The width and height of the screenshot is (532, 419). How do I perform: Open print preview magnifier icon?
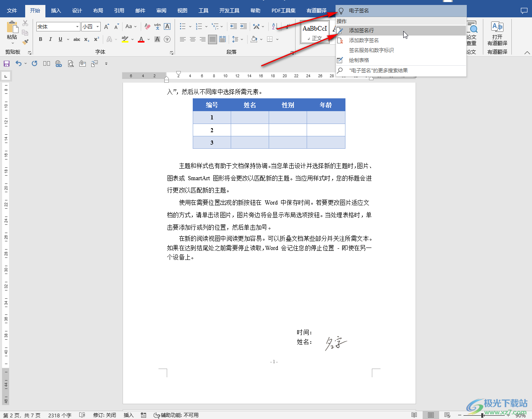(x=71, y=64)
